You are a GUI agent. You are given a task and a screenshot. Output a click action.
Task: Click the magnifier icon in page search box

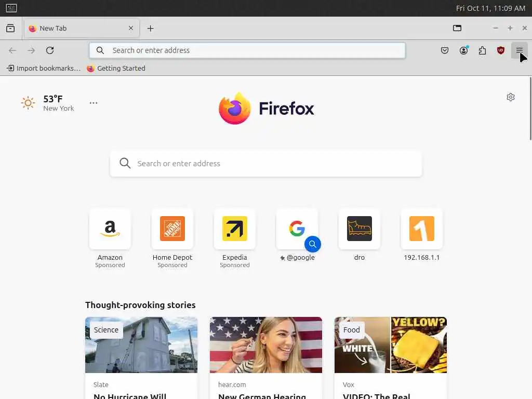[x=125, y=163]
